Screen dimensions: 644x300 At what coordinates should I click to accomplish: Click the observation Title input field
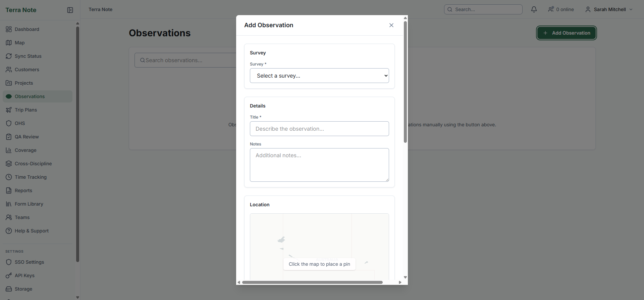[x=319, y=129]
